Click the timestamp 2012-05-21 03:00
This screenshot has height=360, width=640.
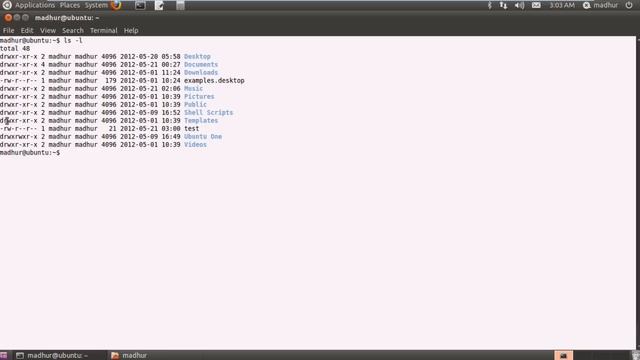coord(150,129)
